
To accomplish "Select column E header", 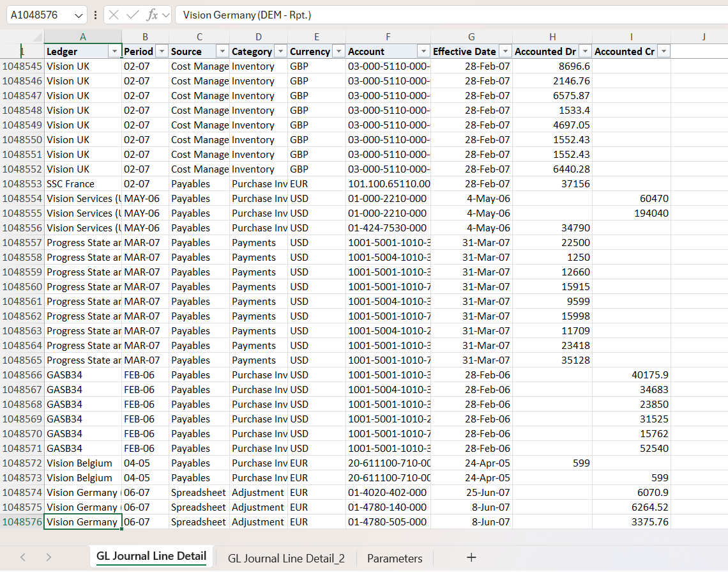I will [x=317, y=36].
